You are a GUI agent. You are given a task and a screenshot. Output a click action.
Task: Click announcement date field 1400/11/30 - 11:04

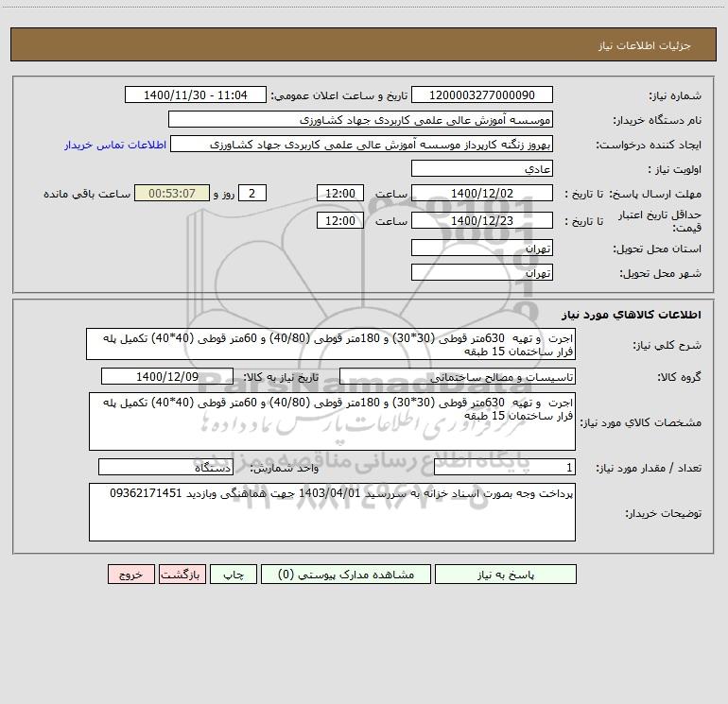tap(196, 94)
